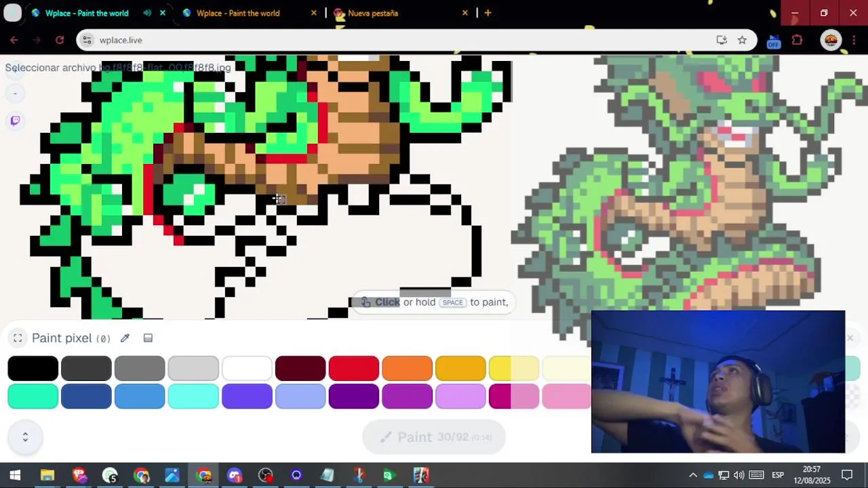View site information icon in address bar
The image size is (868, 488).
87,40
